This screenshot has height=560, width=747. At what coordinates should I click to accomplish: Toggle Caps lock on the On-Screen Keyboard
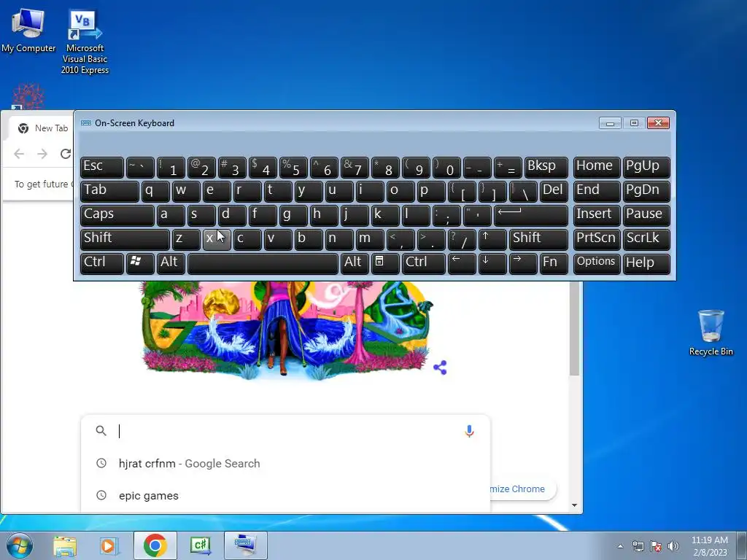pyautogui.click(x=117, y=215)
